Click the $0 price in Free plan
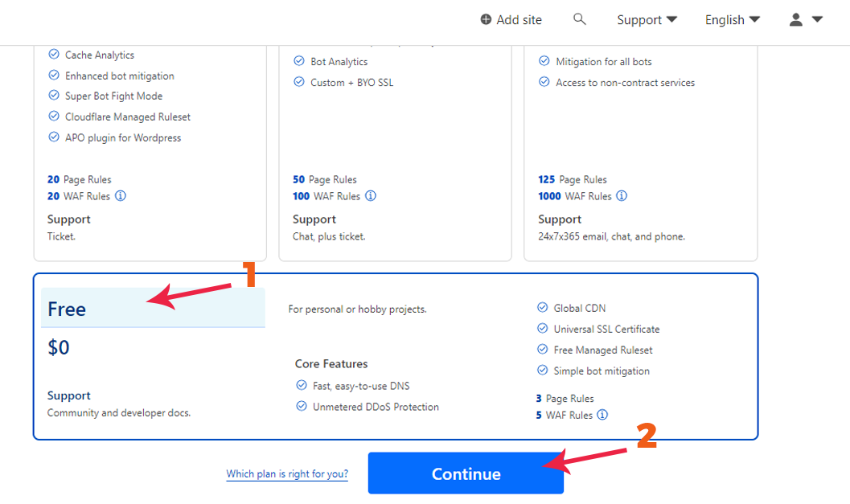This screenshot has height=504, width=850. [x=59, y=348]
